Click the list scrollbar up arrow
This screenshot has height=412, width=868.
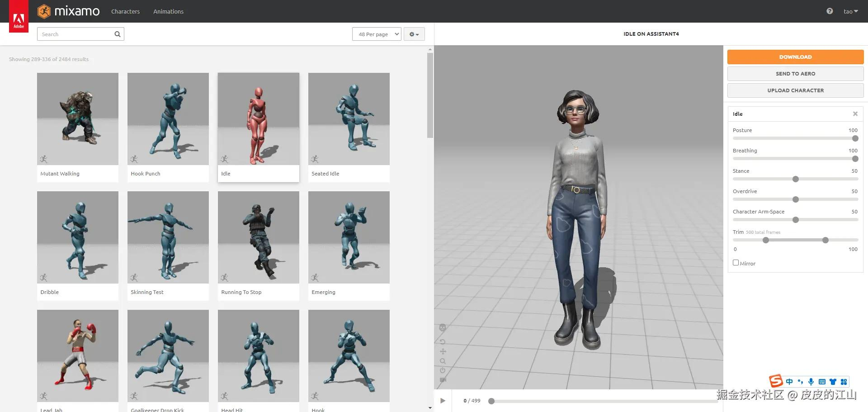click(x=430, y=49)
